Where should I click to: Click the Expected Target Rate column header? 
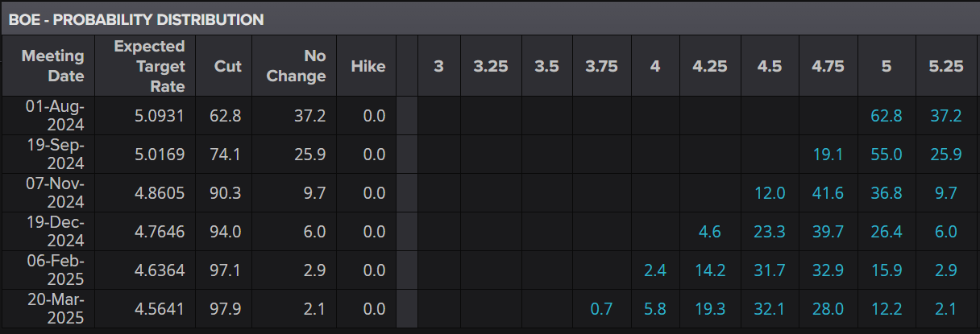click(149, 66)
